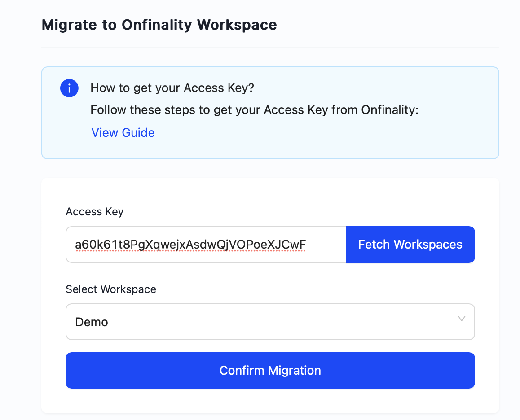Click the How to get your Access Key text
The width and height of the screenshot is (520, 420).
click(172, 88)
